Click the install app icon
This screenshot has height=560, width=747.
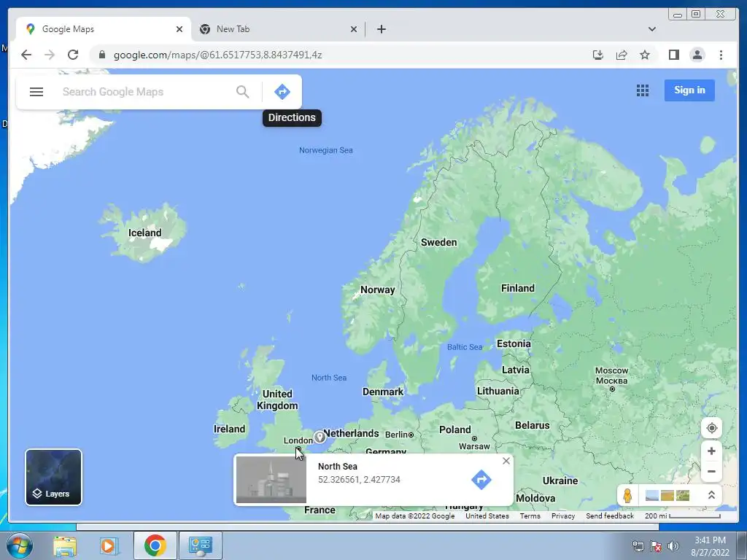pos(598,55)
